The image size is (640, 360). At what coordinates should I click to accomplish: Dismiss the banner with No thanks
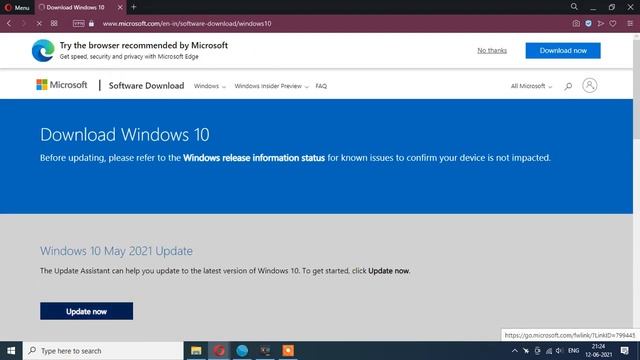[492, 50]
